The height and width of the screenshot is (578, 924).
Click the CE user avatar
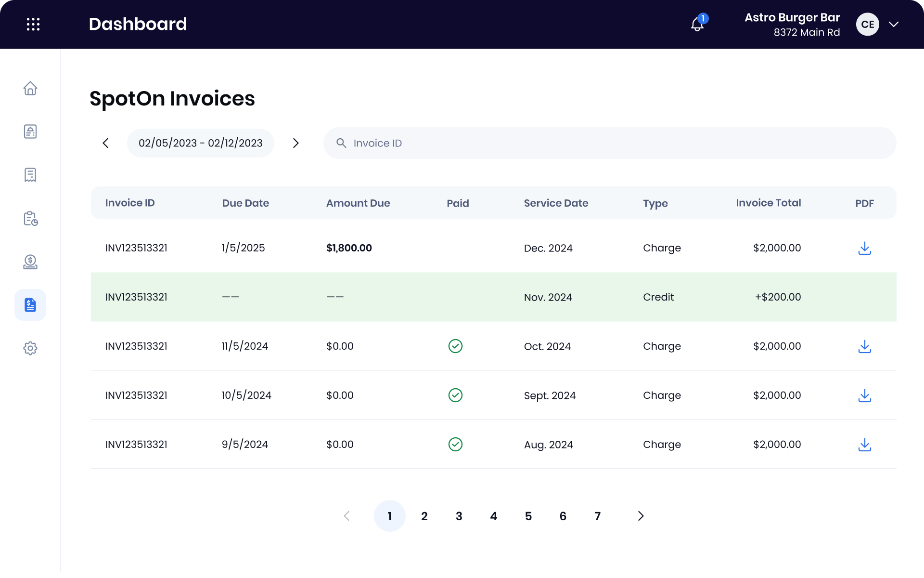[x=867, y=24]
